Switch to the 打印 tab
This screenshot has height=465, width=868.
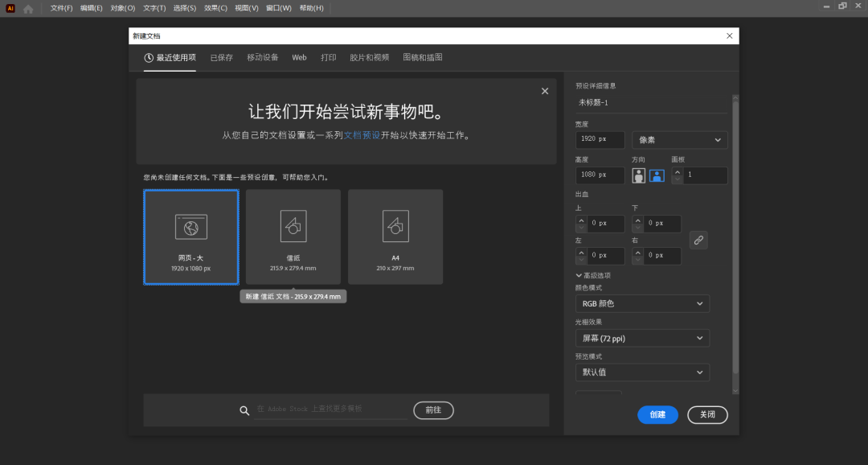pyautogui.click(x=328, y=57)
